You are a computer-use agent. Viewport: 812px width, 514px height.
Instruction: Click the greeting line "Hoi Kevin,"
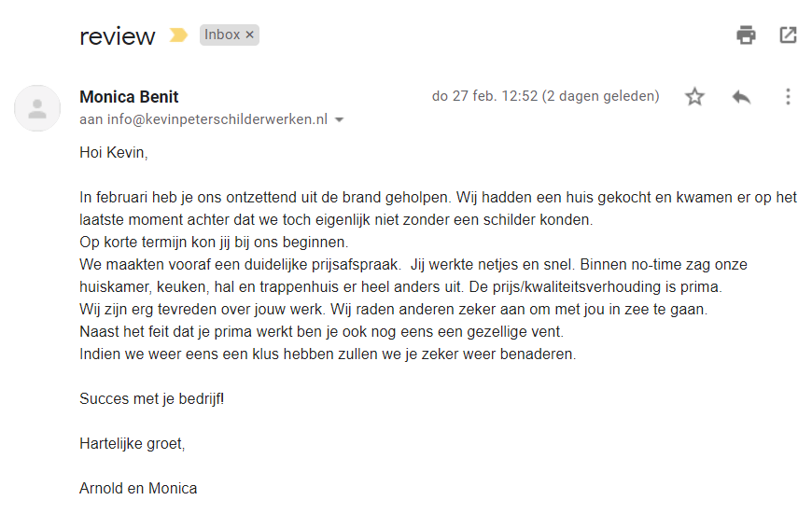click(x=114, y=152)
